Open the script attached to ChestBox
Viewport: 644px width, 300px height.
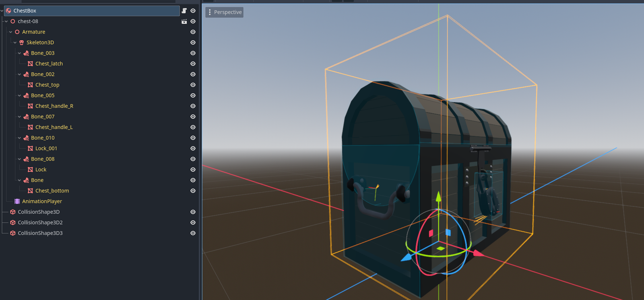184,11
